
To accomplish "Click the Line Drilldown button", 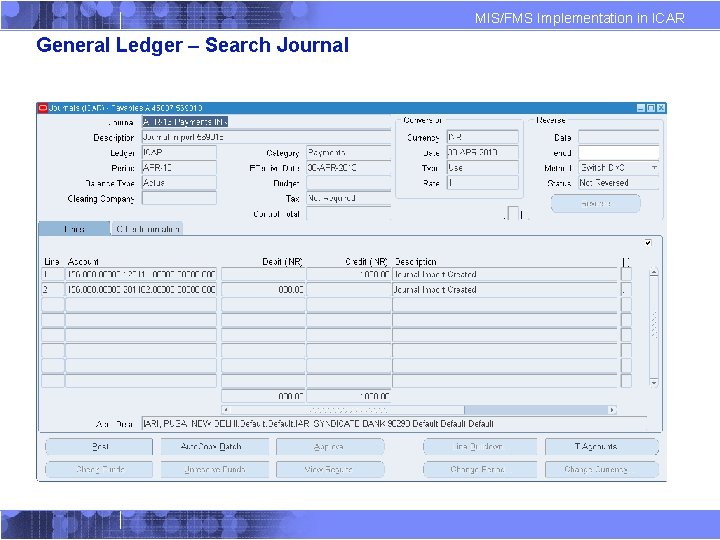I will 480,446.
